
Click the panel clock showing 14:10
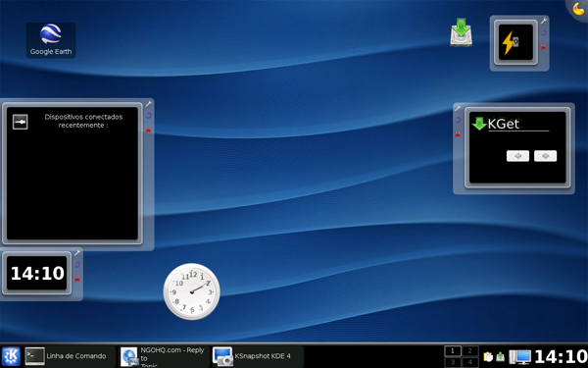[561, 357]
